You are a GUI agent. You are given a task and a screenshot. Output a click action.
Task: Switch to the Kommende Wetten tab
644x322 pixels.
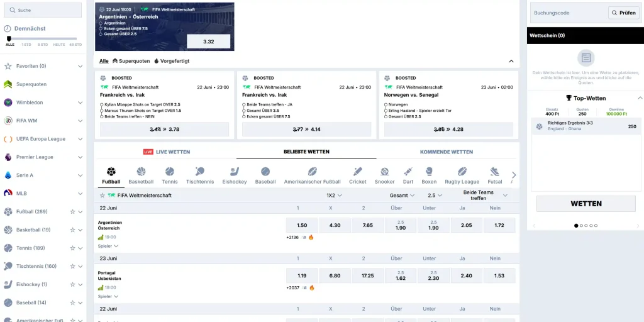446,152
